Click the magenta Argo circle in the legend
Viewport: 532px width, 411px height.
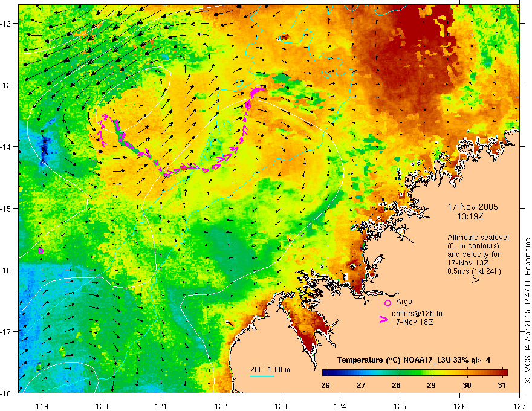pyautogui.click(x=388, y=303)
